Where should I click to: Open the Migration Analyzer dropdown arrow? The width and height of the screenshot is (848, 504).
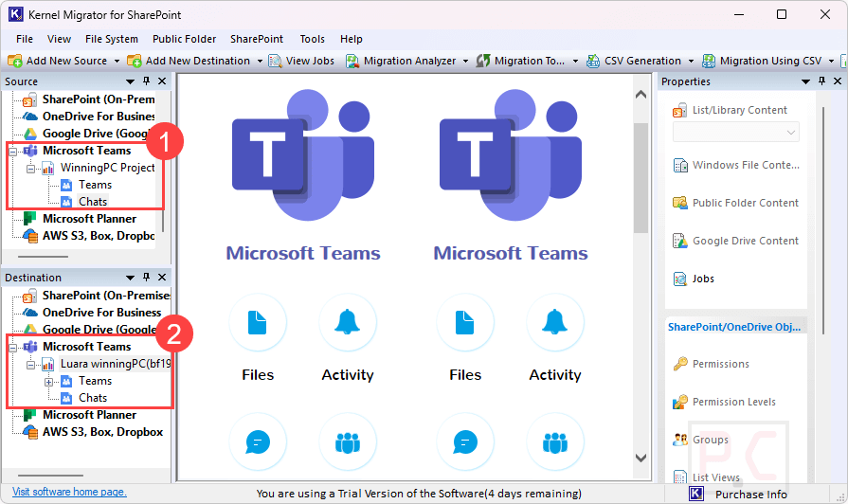465,62
